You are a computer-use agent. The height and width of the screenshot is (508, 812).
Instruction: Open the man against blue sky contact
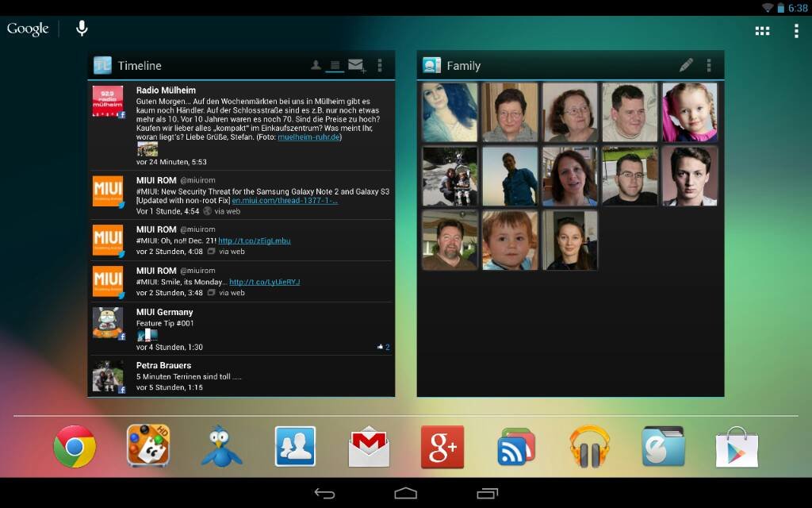click(x=510, y=176)
